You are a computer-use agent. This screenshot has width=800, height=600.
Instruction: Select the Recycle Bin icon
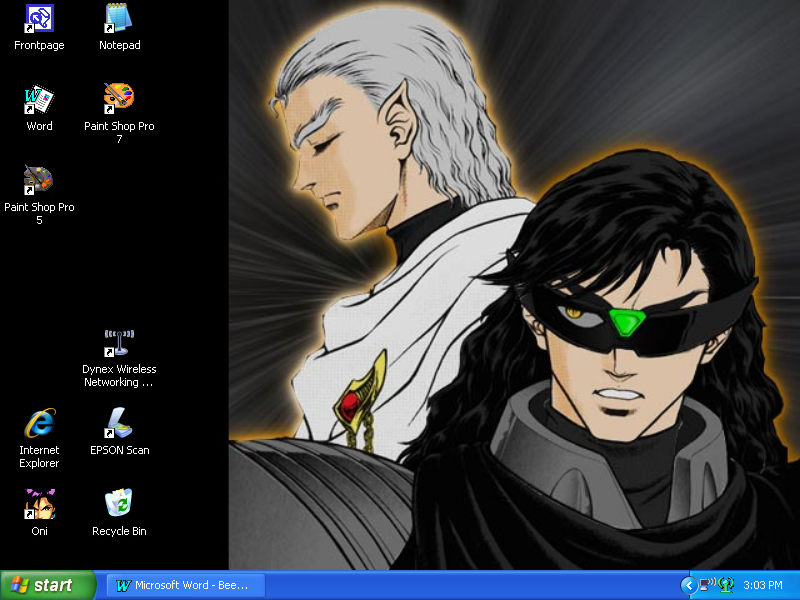point(119,512)
